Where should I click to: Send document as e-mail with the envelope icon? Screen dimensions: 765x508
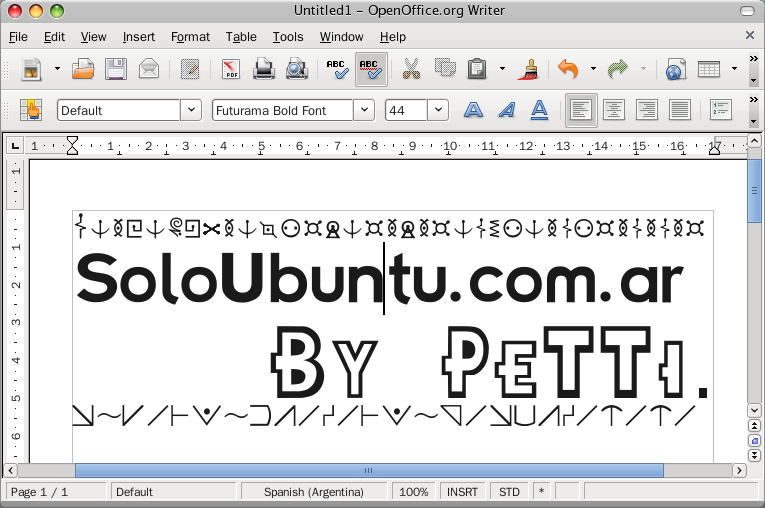click(x=149, y=69)
